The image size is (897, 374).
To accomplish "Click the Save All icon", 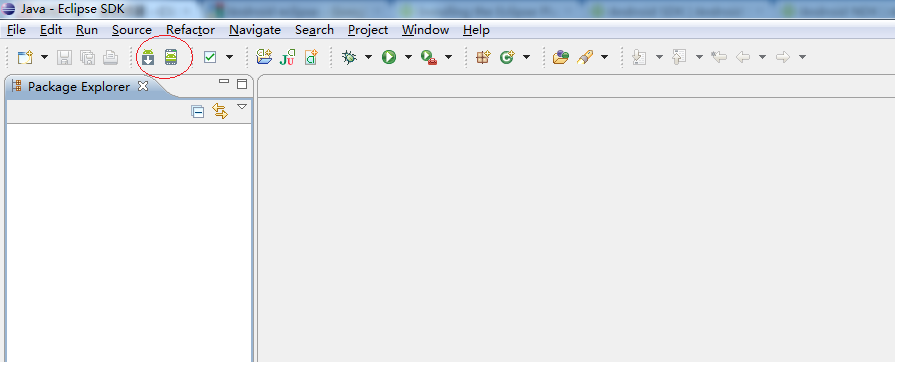I will coord(87,57).
